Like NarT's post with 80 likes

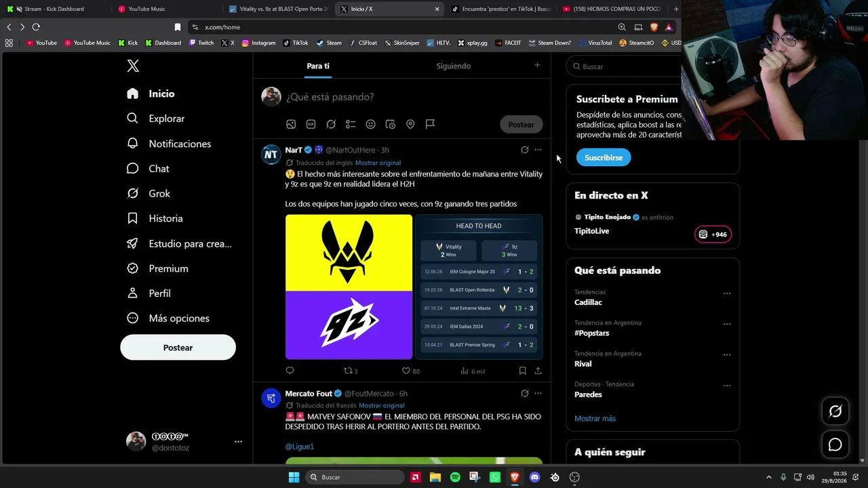411,371
